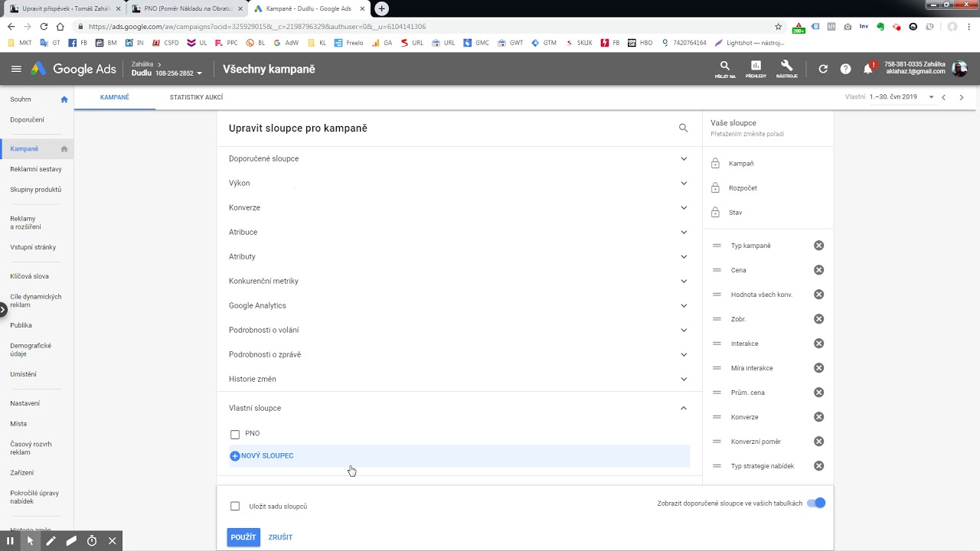Toggle Zobrazit doporučené sloupce switch
Viewport: 980px width, 551px height.
point(816,503)
